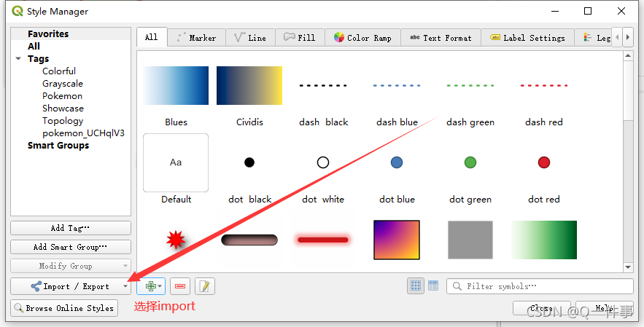The width and height of the screenshot is (644, 327).
Task: Click the Help button
Action: (x=604, y=308)
